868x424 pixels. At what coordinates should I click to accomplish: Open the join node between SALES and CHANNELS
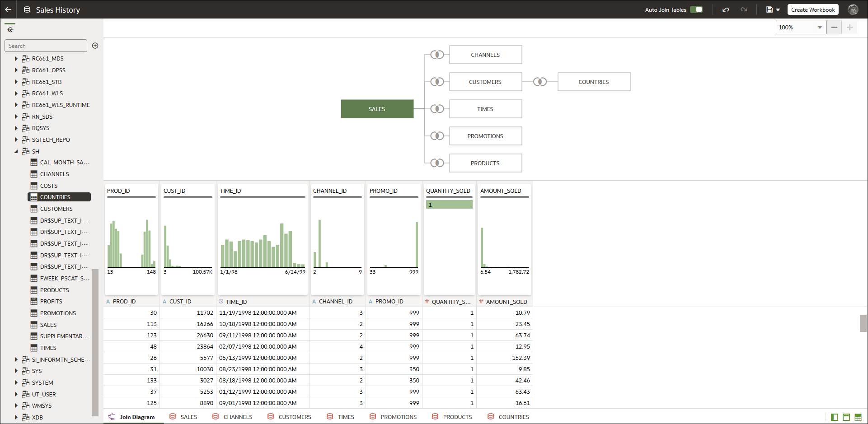click(x=436, y=55)
